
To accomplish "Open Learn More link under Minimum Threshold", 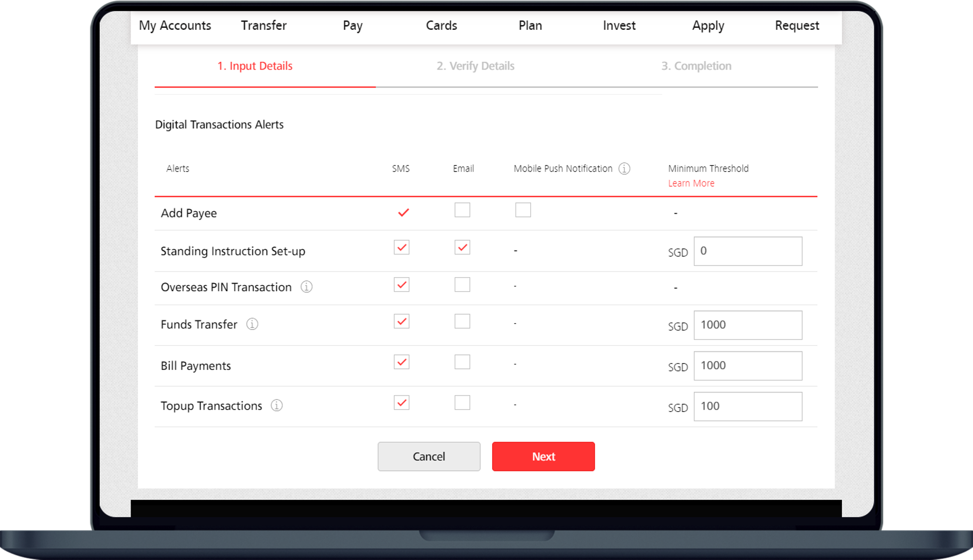I will pyautogui.click(x=691, y=183).
